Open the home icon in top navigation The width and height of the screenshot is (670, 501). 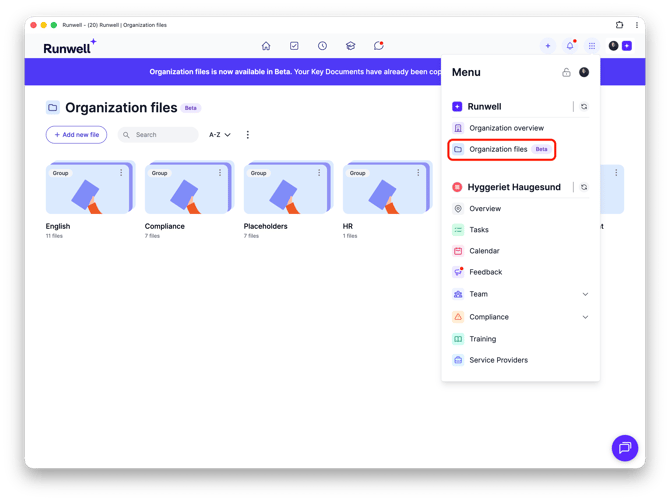click(x=266, y=46)
